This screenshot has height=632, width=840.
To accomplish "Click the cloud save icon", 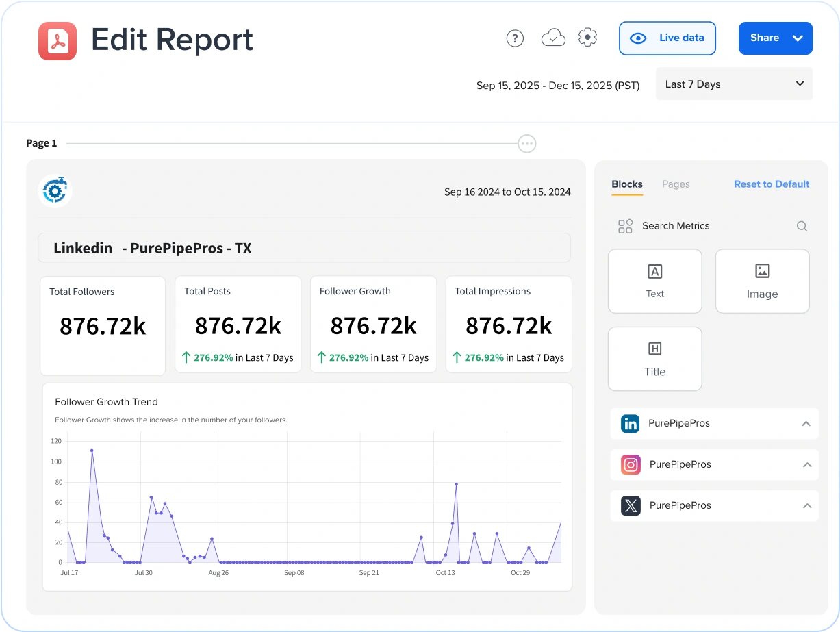I will pos(553,38).
